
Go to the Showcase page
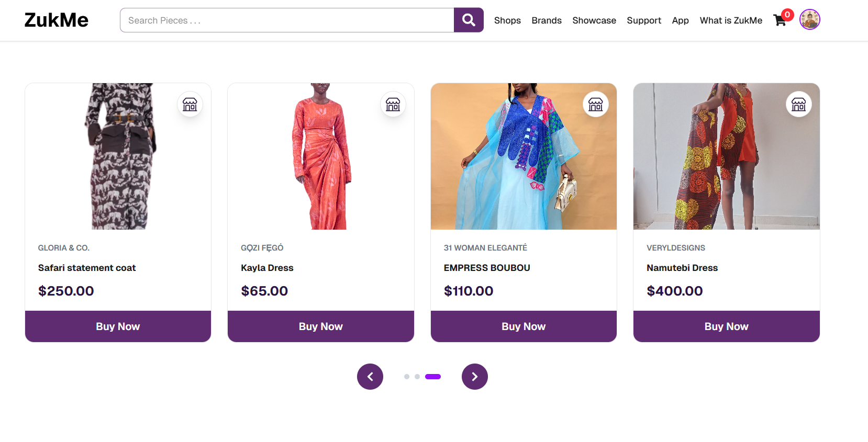(594, 20)
